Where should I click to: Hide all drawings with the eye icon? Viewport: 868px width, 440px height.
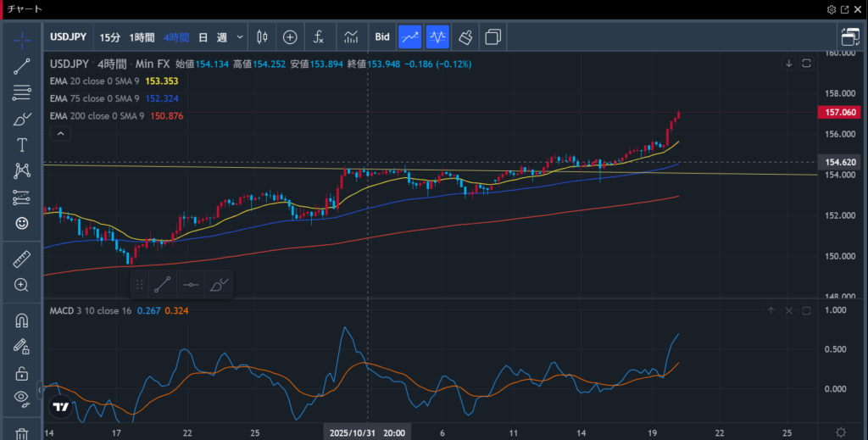click(22, 398)
